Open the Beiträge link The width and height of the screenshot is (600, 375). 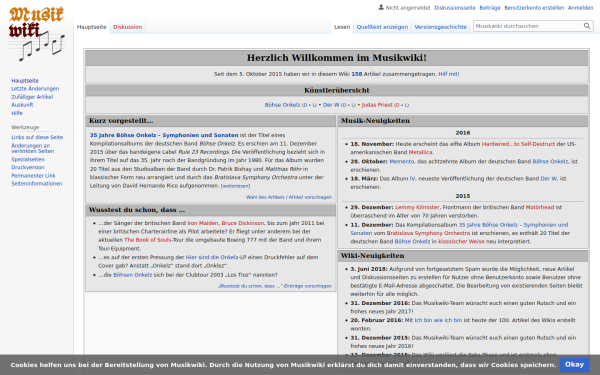click(490, 8)
